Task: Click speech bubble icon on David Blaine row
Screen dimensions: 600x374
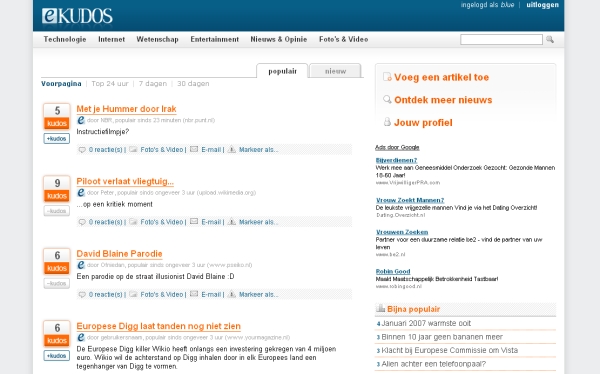Action: [x=82, y=294]
